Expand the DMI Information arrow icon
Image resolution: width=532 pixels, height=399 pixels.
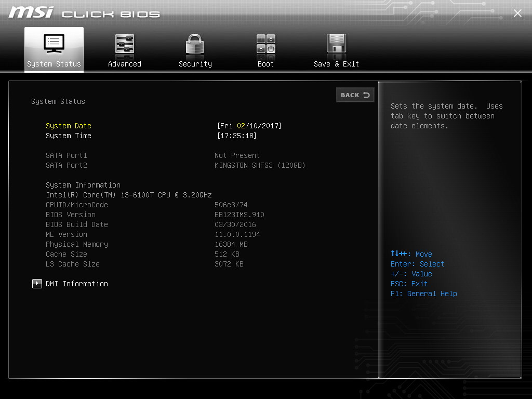[37, 284]
